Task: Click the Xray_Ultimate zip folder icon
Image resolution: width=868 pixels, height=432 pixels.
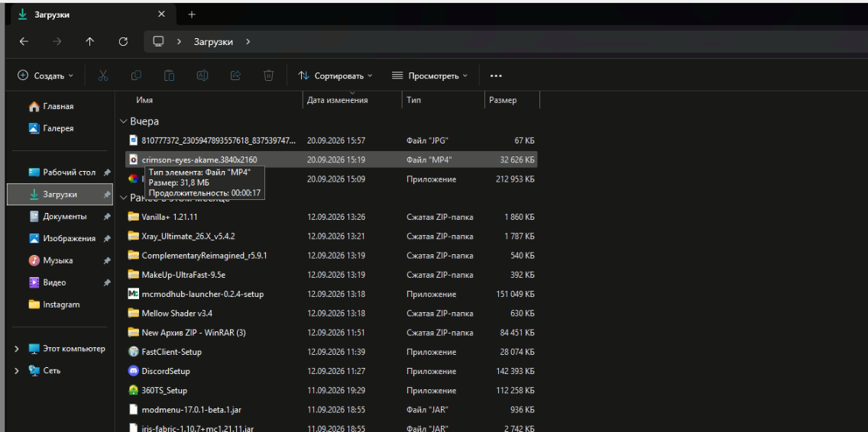Action: (x=133, y=236)
